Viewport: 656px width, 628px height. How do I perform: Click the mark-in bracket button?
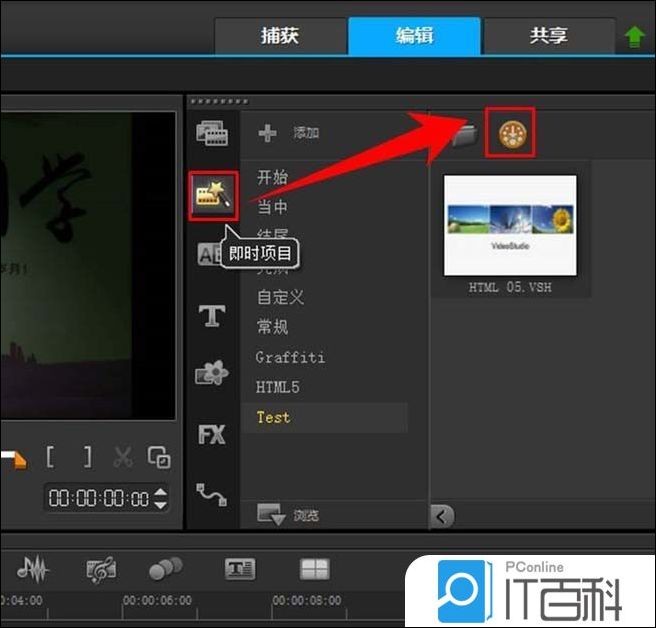coord(50,456)
